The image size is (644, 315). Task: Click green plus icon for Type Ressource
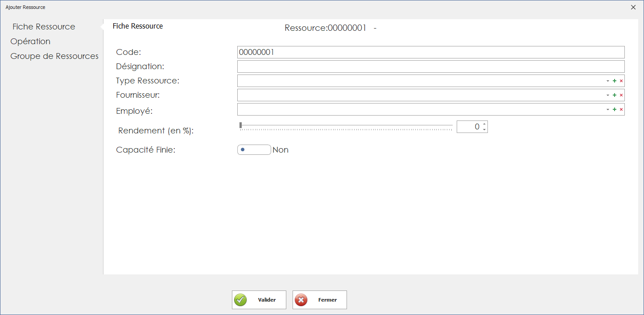point(615,81)
